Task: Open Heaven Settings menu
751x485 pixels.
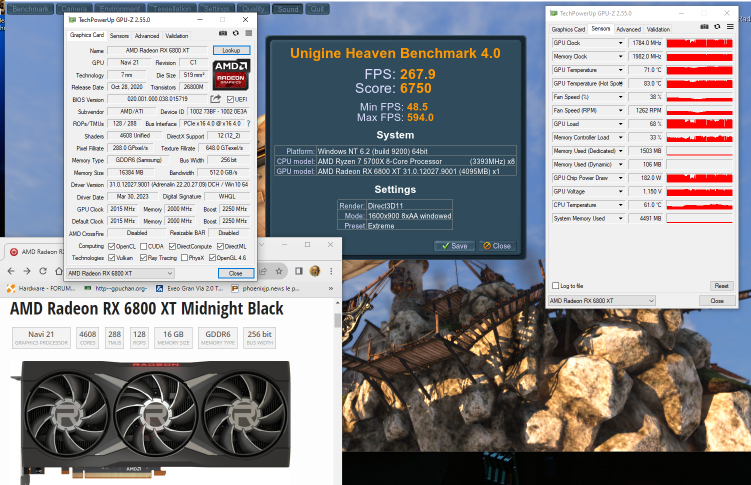Action: coord(216,9)
